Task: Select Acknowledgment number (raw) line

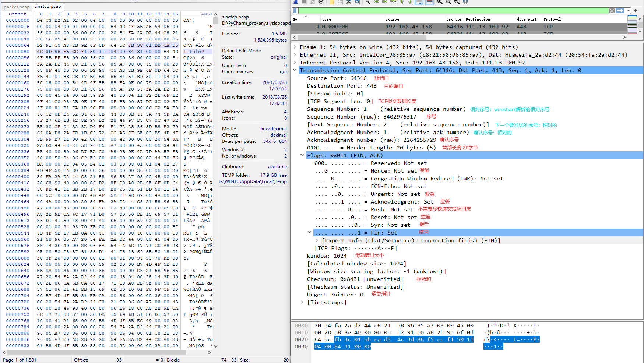Action: pyautogui.click(x=372, y=140)
